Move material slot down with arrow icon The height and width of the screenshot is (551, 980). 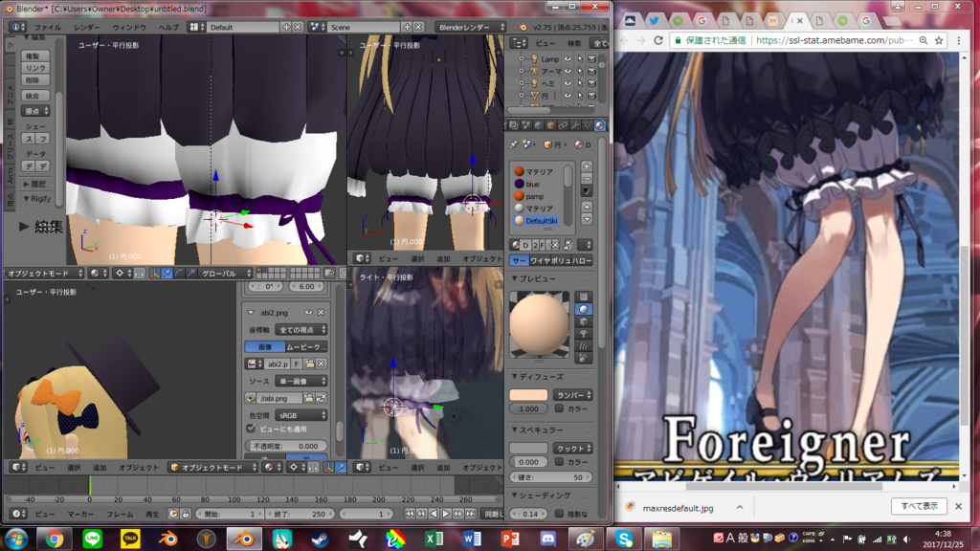(587, 219)
